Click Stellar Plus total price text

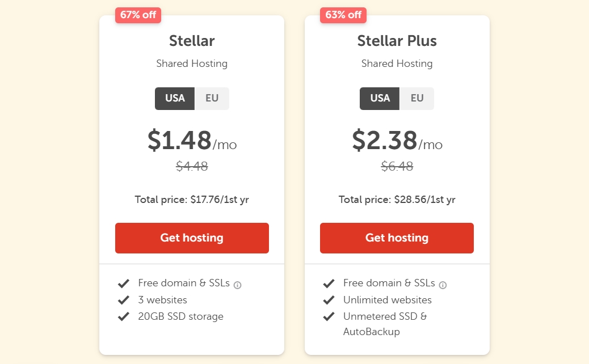coord(397,200)
